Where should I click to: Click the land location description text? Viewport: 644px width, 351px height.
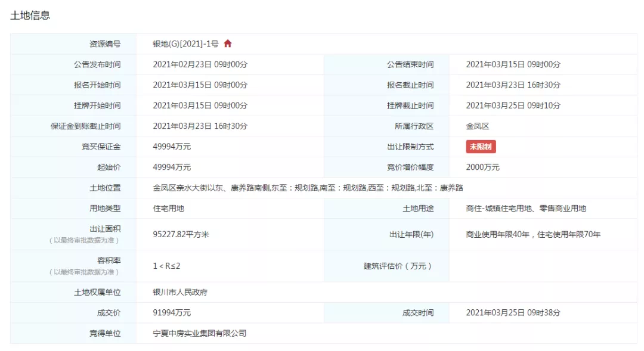[308, 188]
